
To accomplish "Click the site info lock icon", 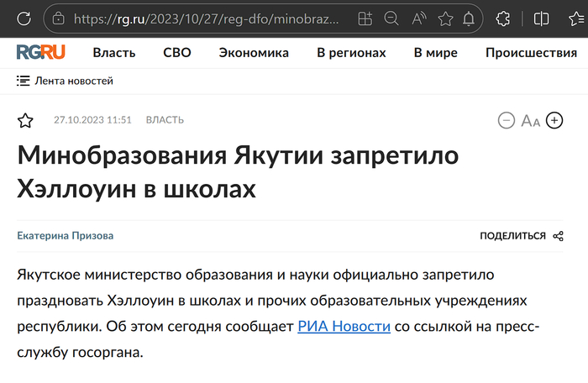I will (x=59, y=18).
